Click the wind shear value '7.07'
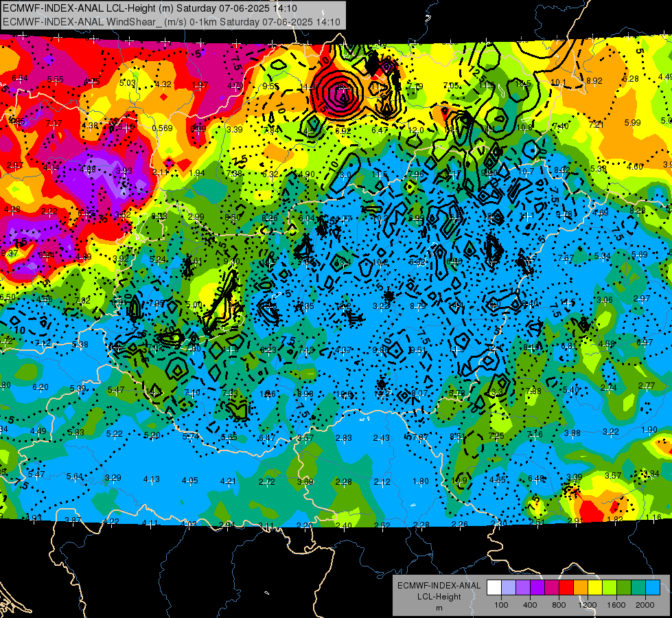Viewport: 672px width, 618px height. pos(54,123)
